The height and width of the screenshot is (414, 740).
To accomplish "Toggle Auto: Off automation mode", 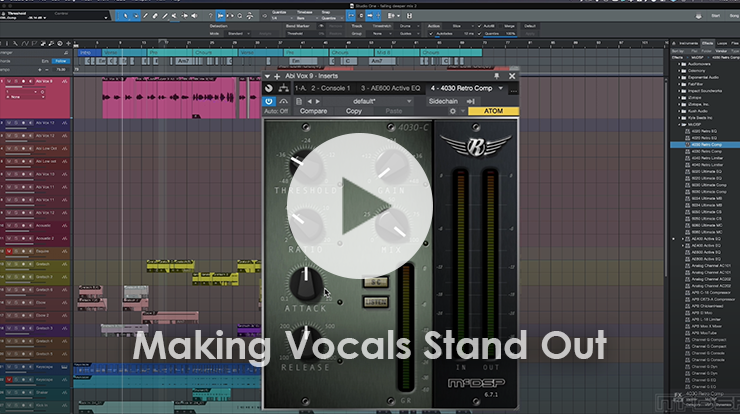I will [x=276, y=111].
